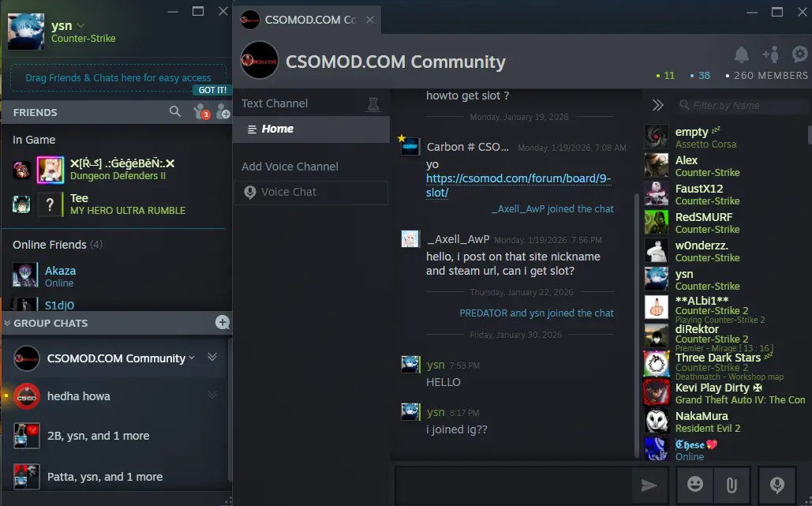Open the emoticon picker smiley icon

point(695,485)
